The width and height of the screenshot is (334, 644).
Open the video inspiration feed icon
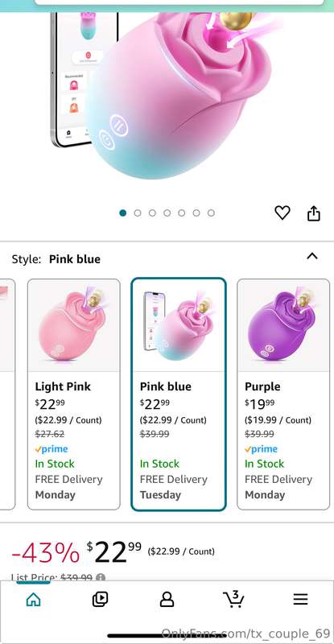pyautogui.click(x=100, y=600)
